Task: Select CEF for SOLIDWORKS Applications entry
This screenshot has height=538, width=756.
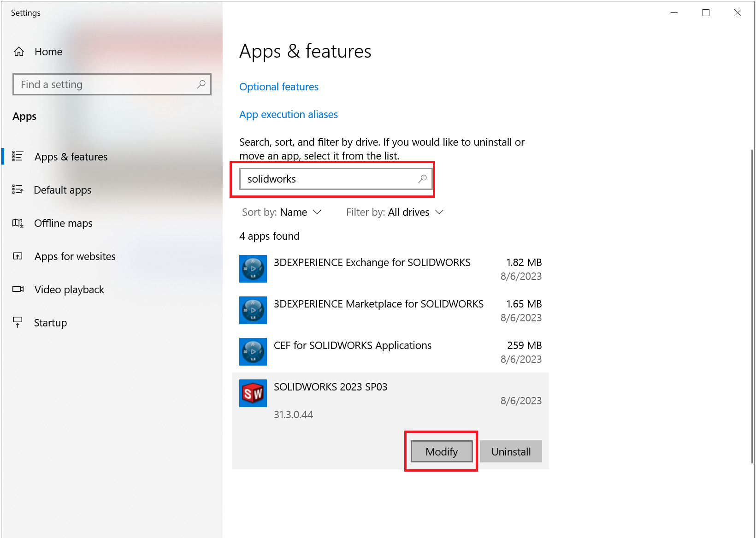Action: (390, 352)
